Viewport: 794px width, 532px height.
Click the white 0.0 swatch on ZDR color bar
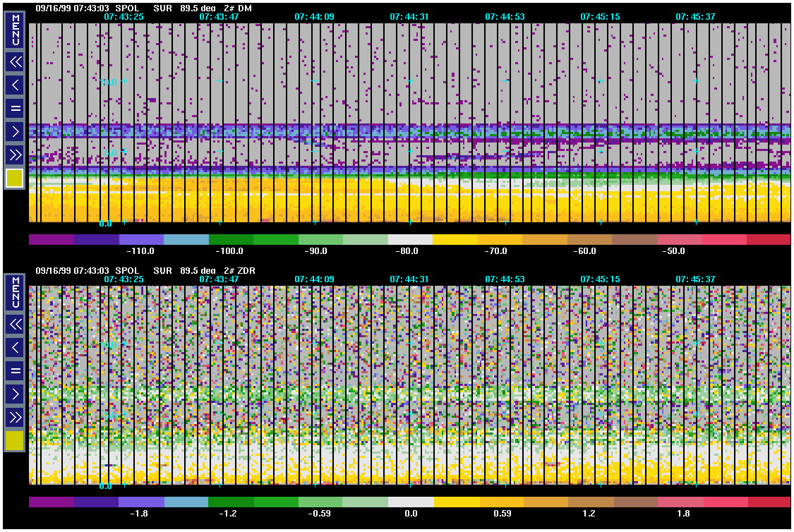411,502
